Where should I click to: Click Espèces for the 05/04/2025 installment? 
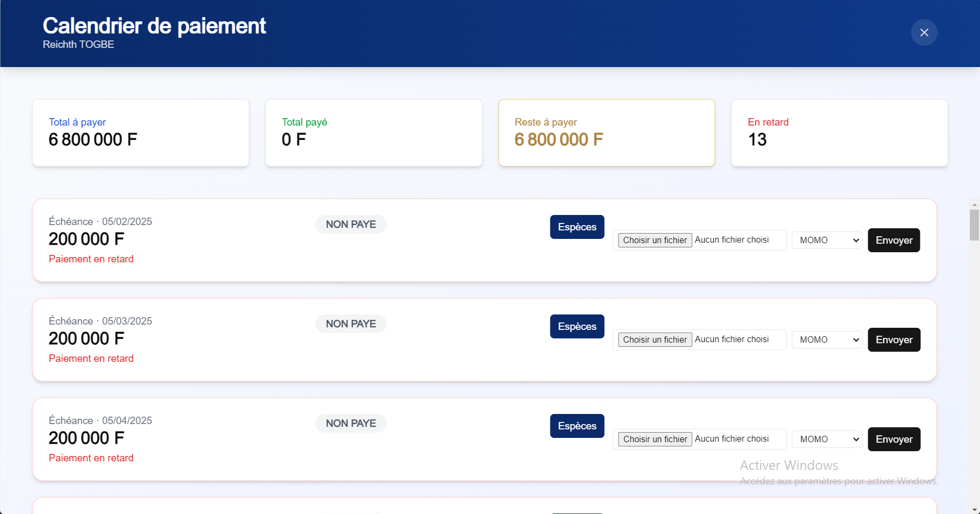pyautogui.click(x=577, y=426)
